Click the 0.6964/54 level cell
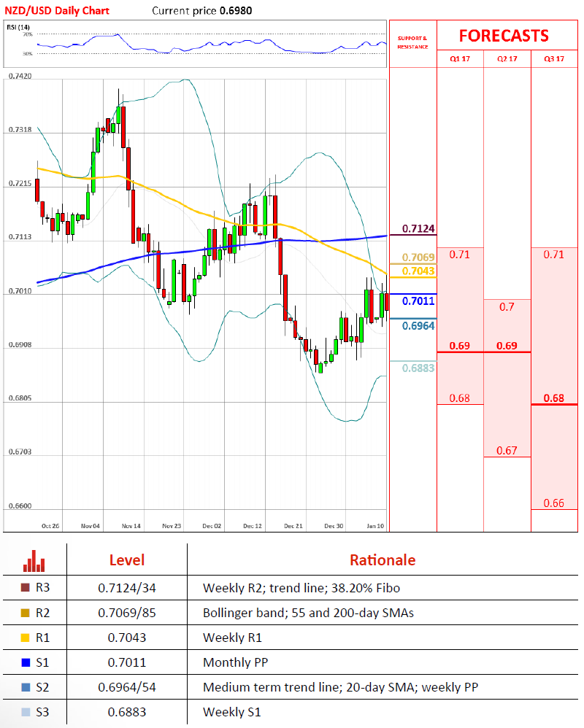Screen dimensions: 584x728 127,687
